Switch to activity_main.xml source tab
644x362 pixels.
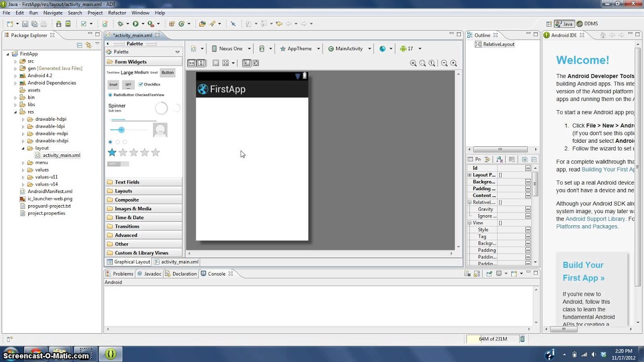(x=176, y=261)
